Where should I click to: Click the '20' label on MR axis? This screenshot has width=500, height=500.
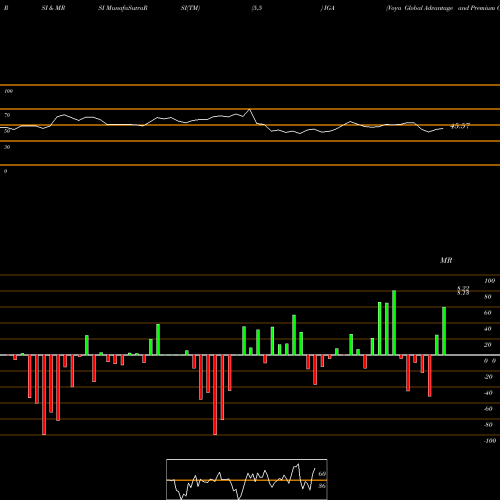coord(488,345)
